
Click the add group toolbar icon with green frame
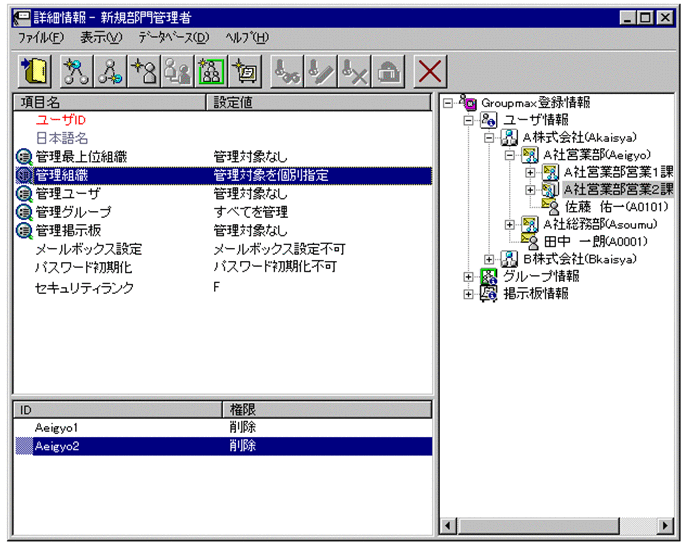click(211, 71)
